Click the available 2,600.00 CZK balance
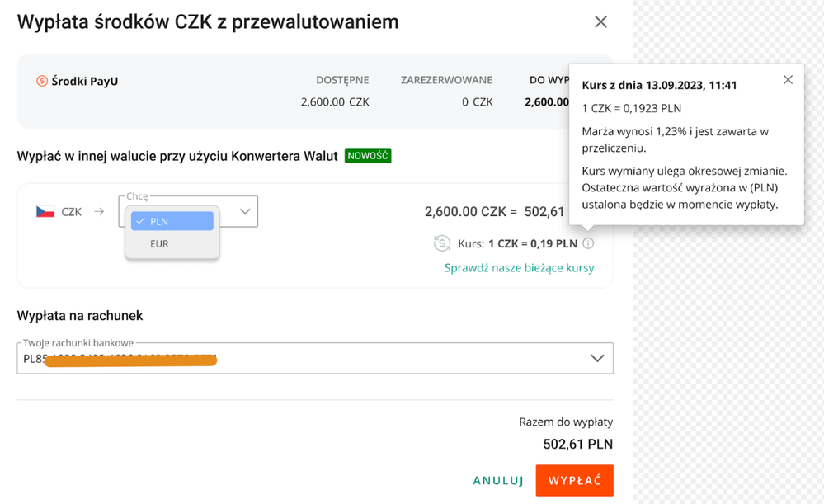 tap(334, 102)
